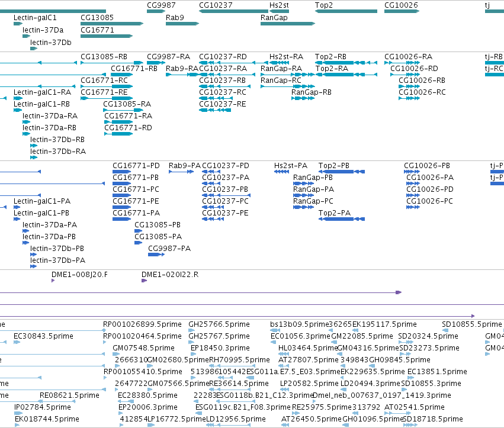Select transcript CG10237-RD

click(x=223, y=57)
